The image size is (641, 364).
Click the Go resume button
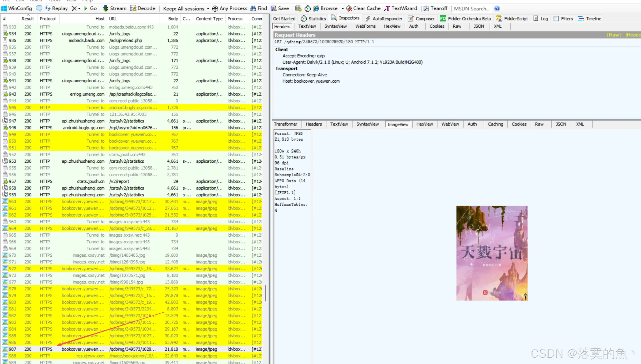click(x=90, y=8)
